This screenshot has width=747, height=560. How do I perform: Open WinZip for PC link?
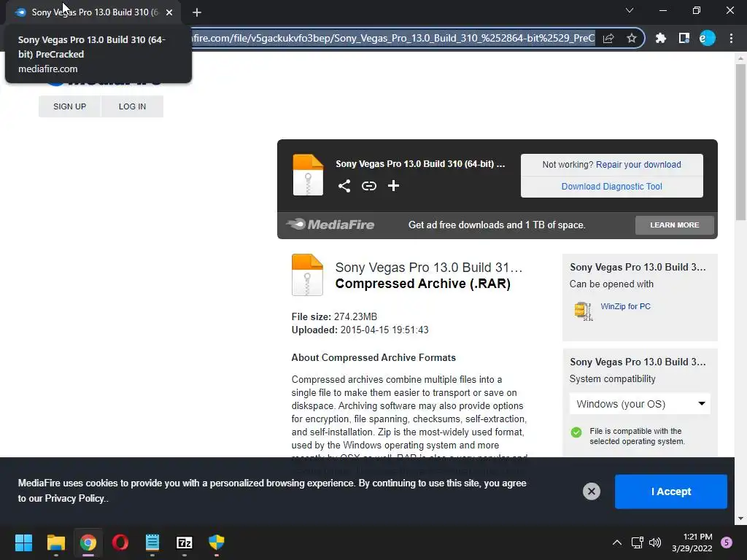[625, 306]
